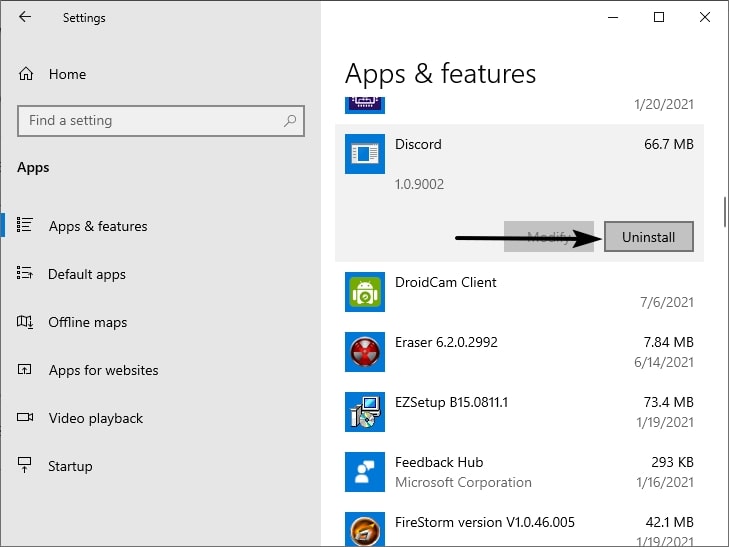Focus the Find a setting field
The height and width of the screenshot is (547, 729).
pyautogui.click(x=161, y=121)
